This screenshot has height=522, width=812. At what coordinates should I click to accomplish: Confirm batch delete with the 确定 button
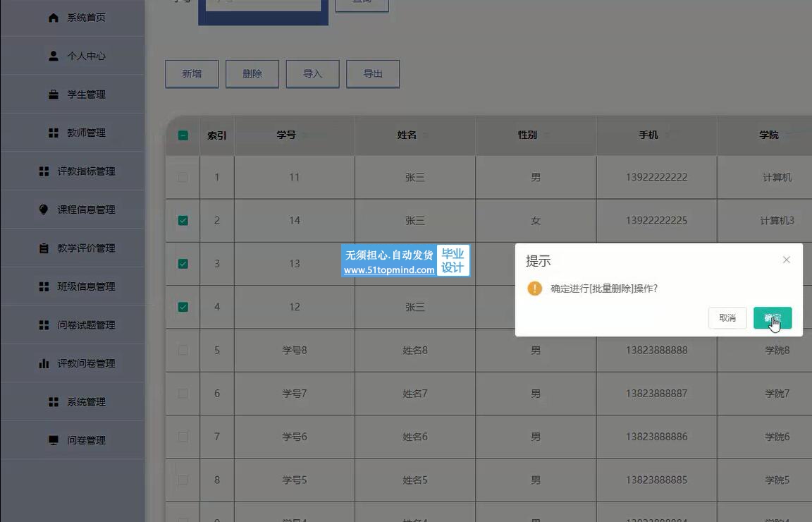[x=772, y=317]
